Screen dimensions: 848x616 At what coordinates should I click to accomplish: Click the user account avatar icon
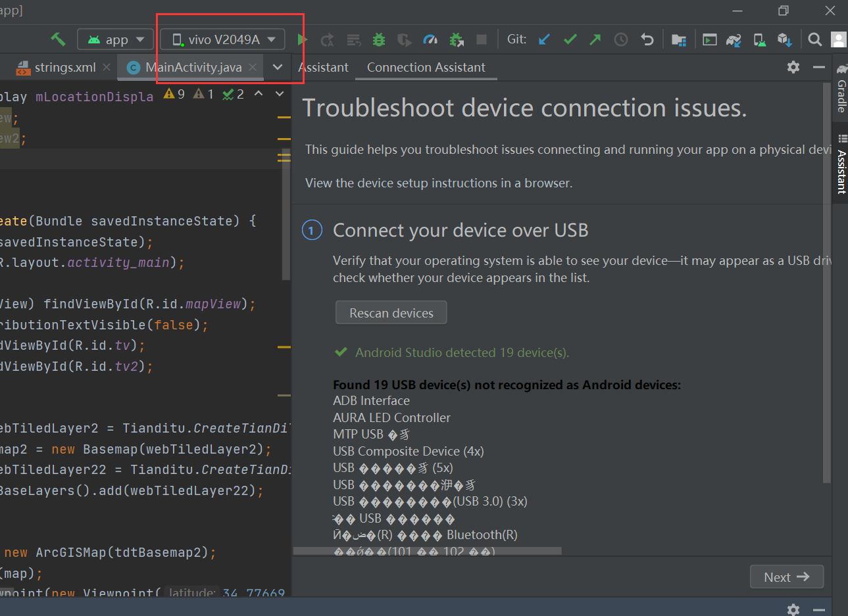839,39
